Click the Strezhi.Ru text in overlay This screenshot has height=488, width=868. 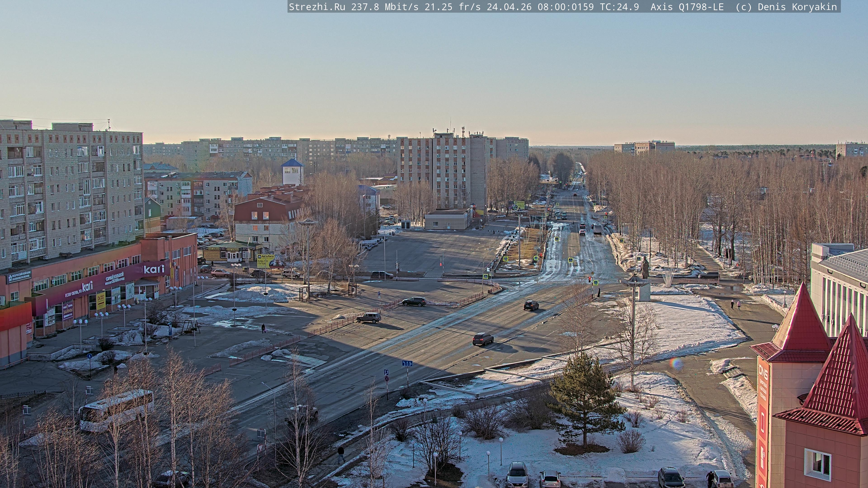tap(317, 7)
